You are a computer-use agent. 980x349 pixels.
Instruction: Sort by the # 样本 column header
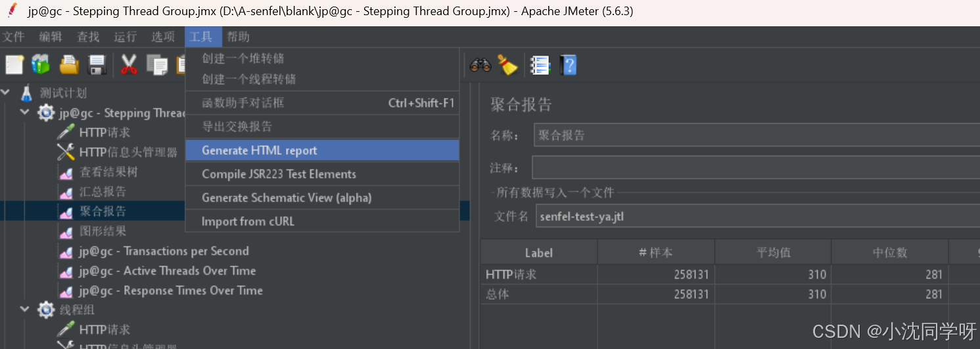(x=656, y=252)
